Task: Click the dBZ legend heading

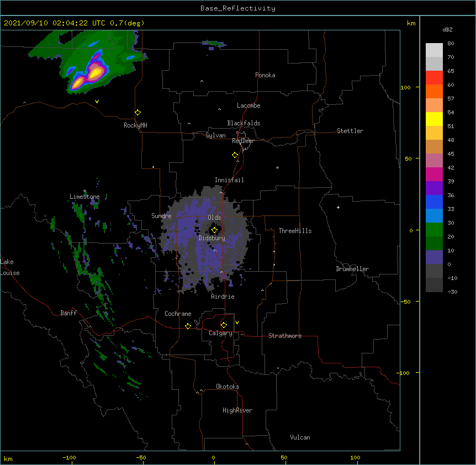Action: tap(447, 30)
